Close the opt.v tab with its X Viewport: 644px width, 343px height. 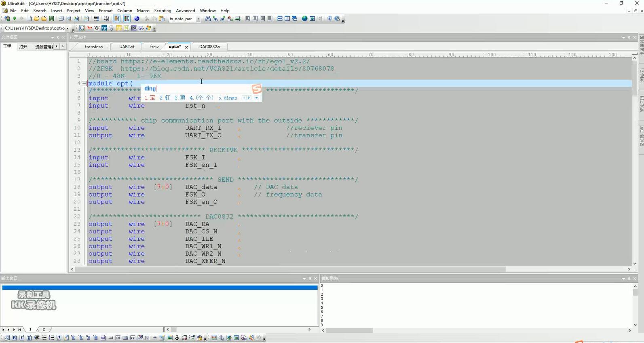point(186,47)
